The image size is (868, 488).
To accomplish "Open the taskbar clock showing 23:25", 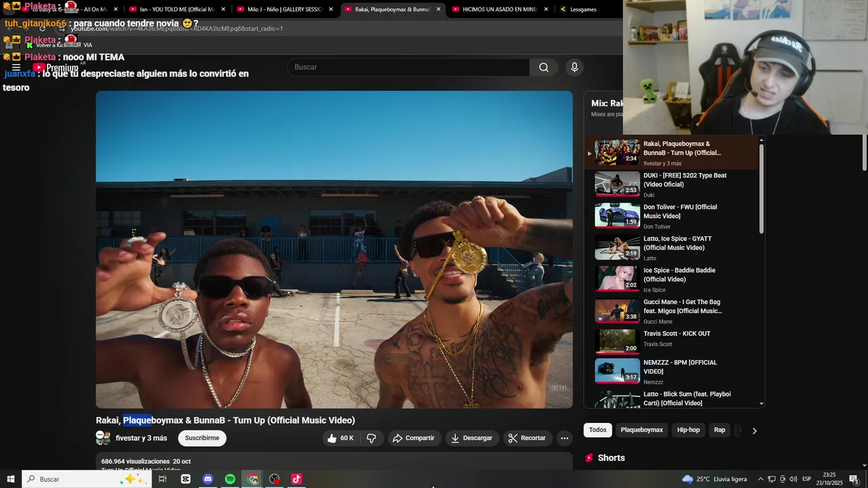I will click(x=829, y=479).
